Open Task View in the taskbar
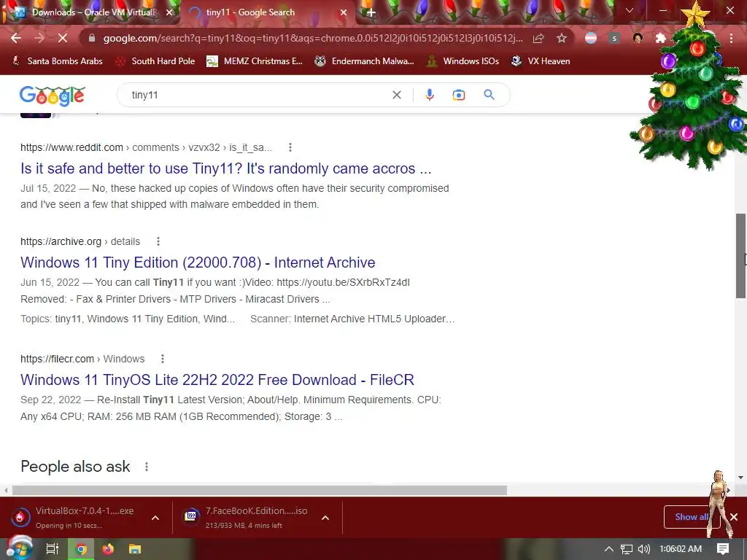The height and width of the screenshot is (560, 747). 53,549
